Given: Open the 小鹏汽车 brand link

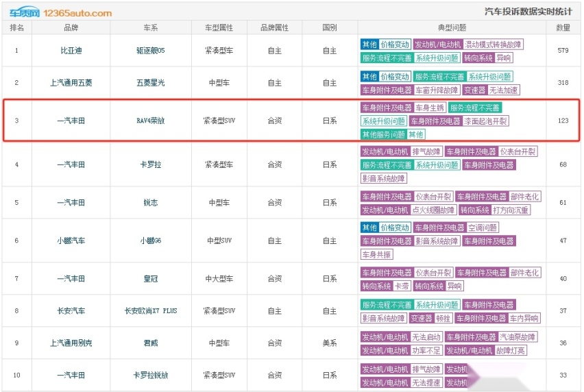Looking at the screenshot, I should 71,241.
